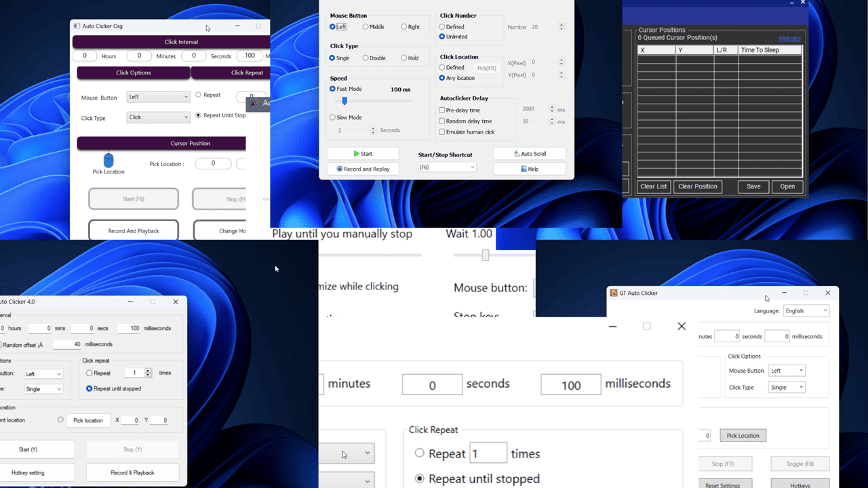
Task: Select the Right mouse button radio
Action: 404,27
